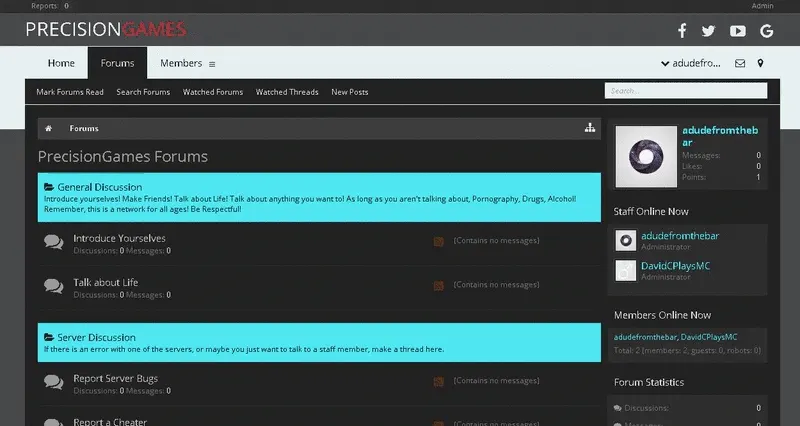
Task: Open adudefromthebar under Staff Online Now
Action: click(x=680, y=236)
